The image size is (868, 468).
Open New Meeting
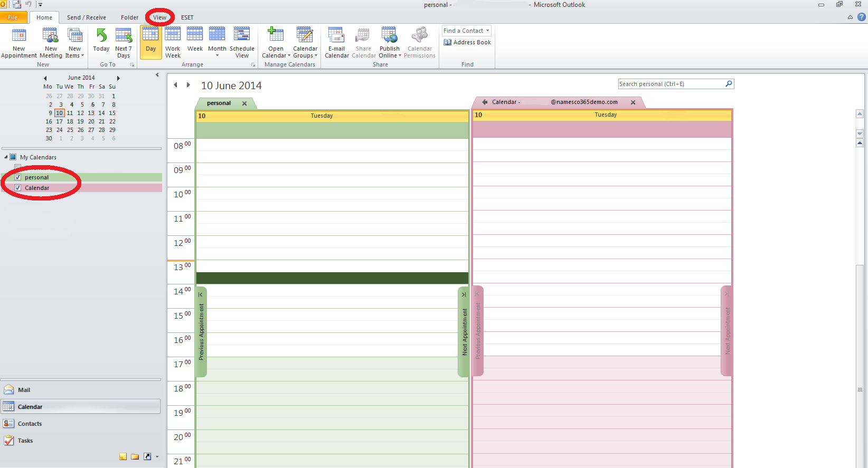[51, 43]
